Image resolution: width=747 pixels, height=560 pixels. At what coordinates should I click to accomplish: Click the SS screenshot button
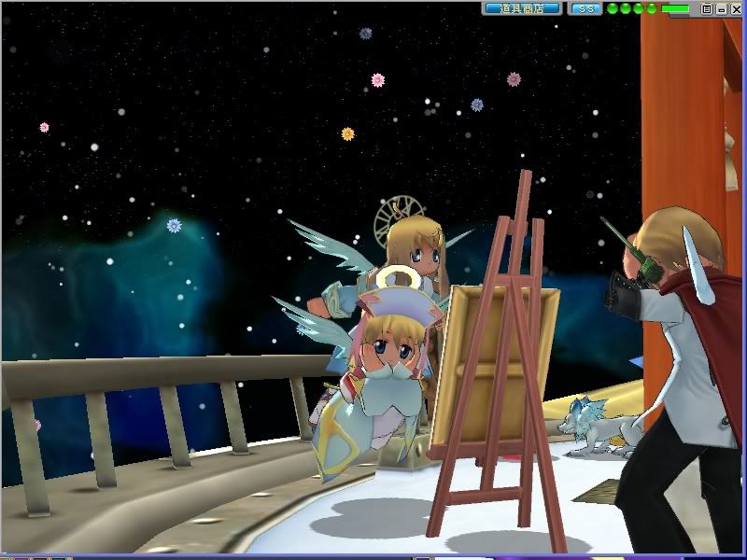585,8
